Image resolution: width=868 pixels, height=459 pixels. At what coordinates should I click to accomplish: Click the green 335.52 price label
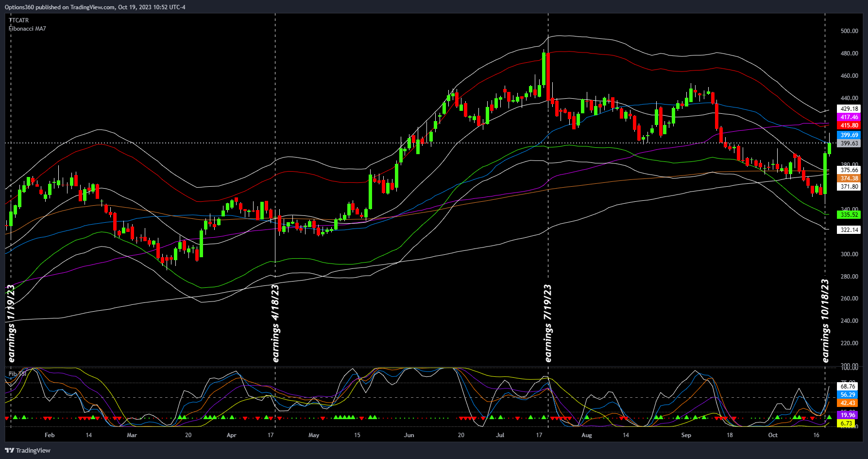point(849,215)
